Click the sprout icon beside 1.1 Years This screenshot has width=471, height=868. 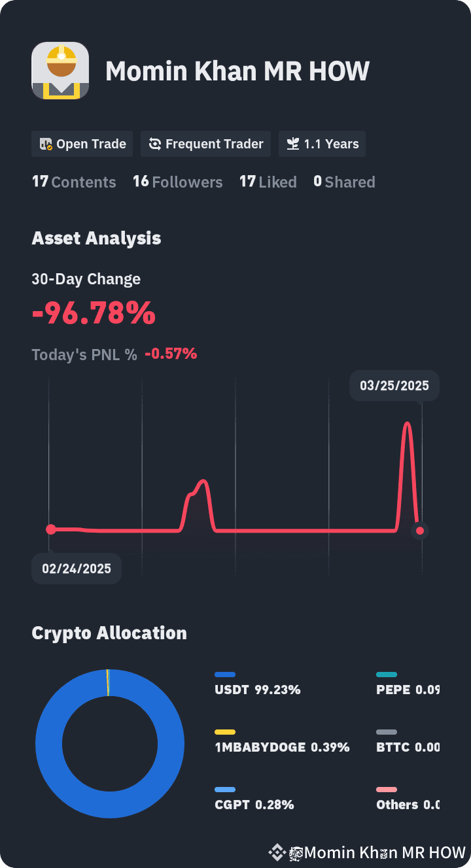coord(293,144)
